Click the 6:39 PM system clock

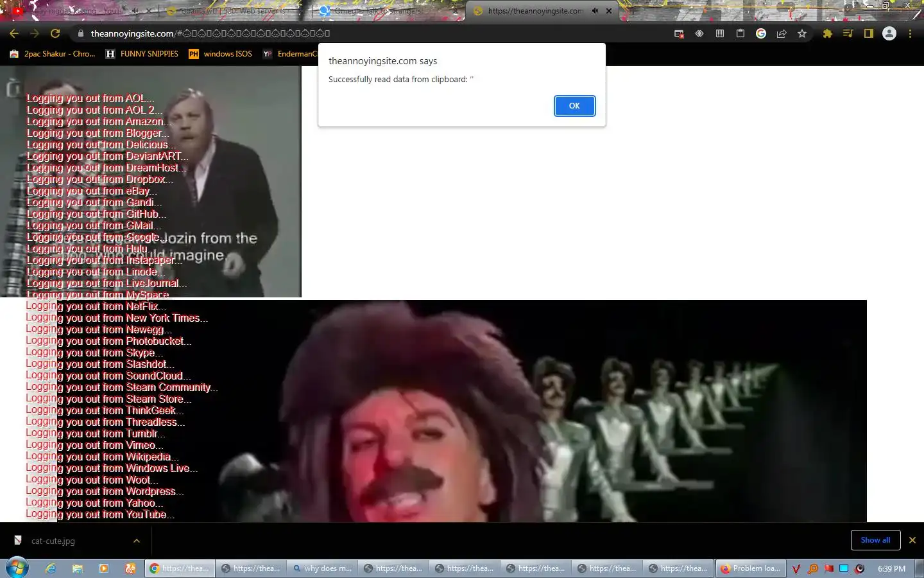891,568
